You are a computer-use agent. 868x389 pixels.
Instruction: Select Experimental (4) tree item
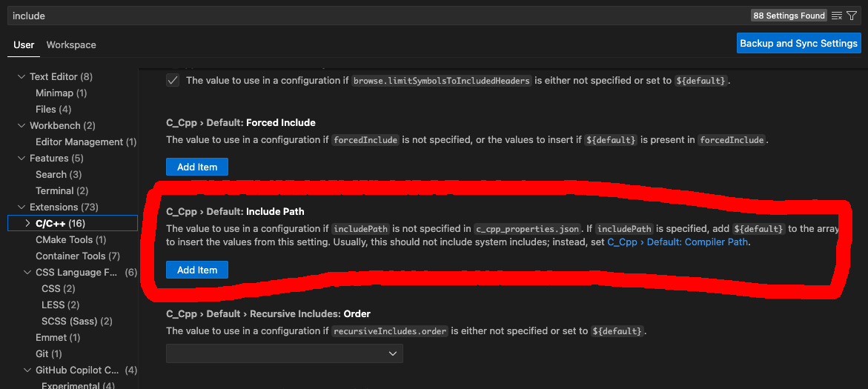[x=78, y=386]
